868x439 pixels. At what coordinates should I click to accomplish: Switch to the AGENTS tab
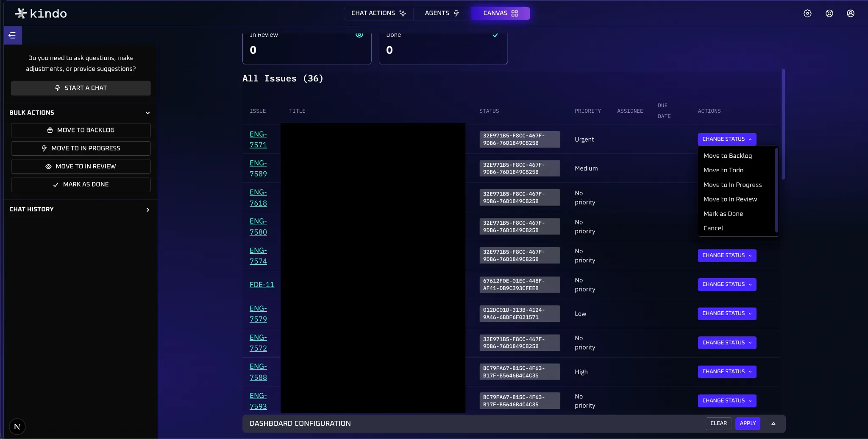click(441, 13)
